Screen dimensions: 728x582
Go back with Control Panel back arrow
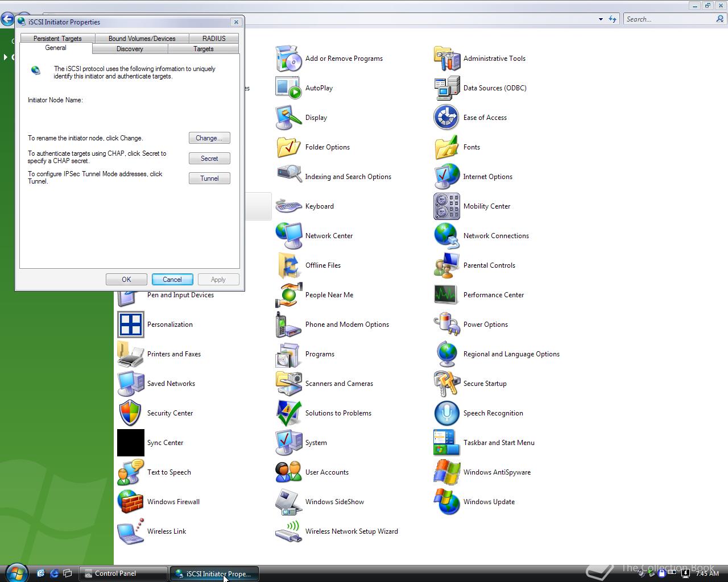click(x=7, y=19)
